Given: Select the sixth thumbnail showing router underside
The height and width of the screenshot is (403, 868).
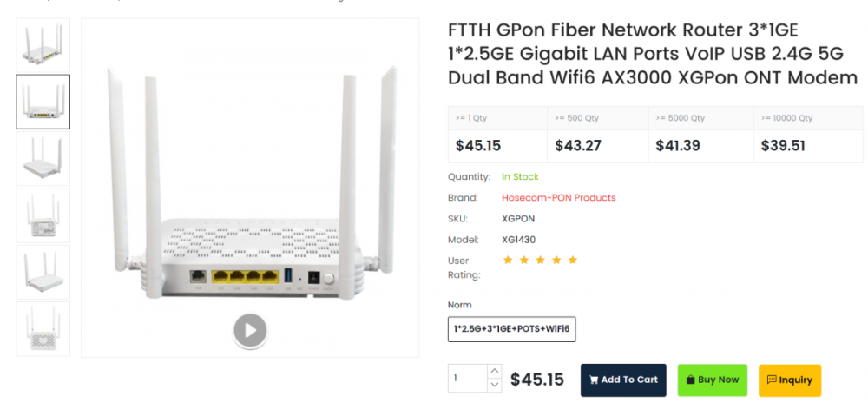Looking at the screenshot, I should pos(43,328).
